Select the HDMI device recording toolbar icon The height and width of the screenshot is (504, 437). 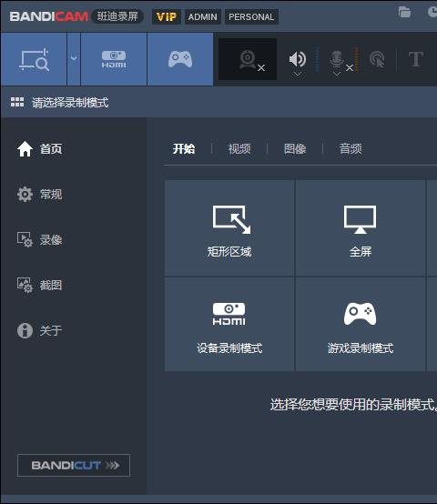tap(114, 59)
